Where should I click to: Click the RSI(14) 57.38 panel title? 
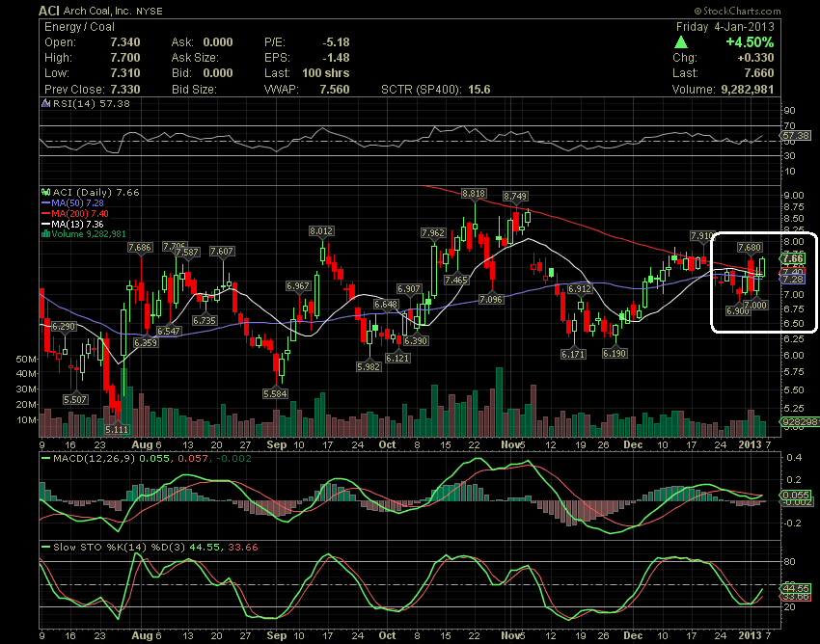point(91,103)
